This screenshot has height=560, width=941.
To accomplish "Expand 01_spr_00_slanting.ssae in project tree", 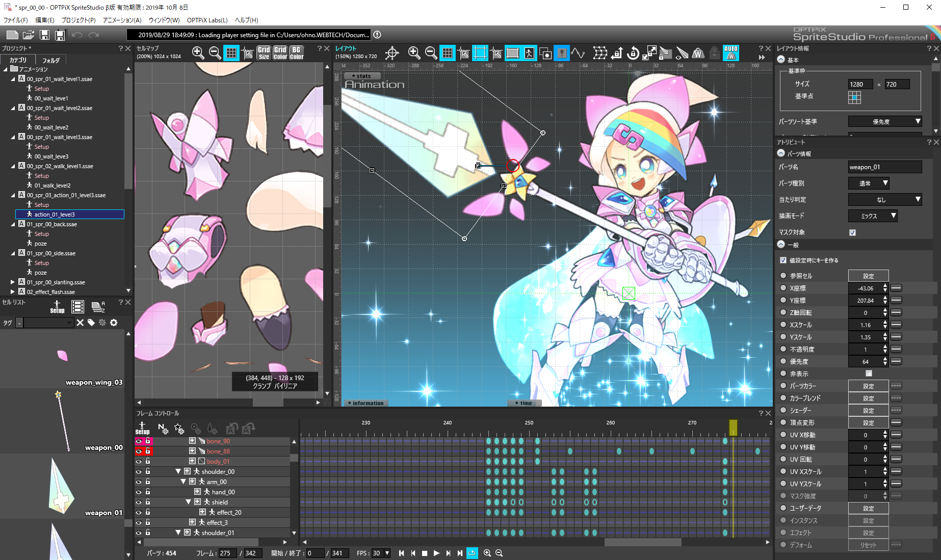I will point(13,282).
